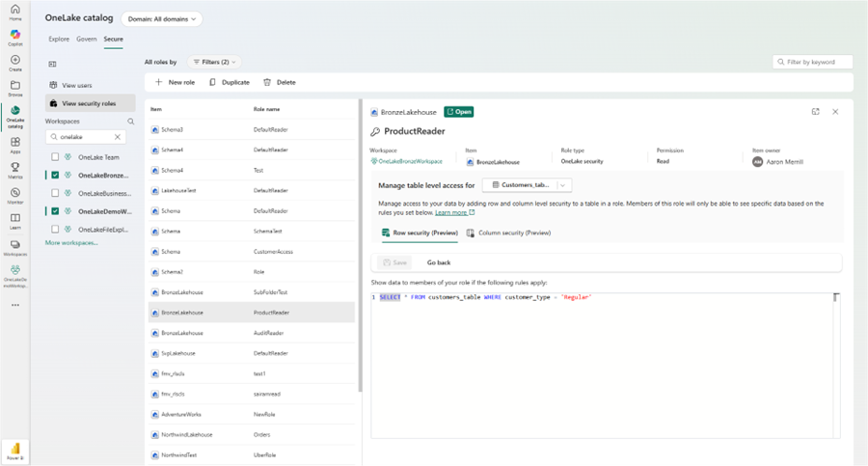Expand the role details pane icon
This screenshot has height=466, width=868.
815,112
